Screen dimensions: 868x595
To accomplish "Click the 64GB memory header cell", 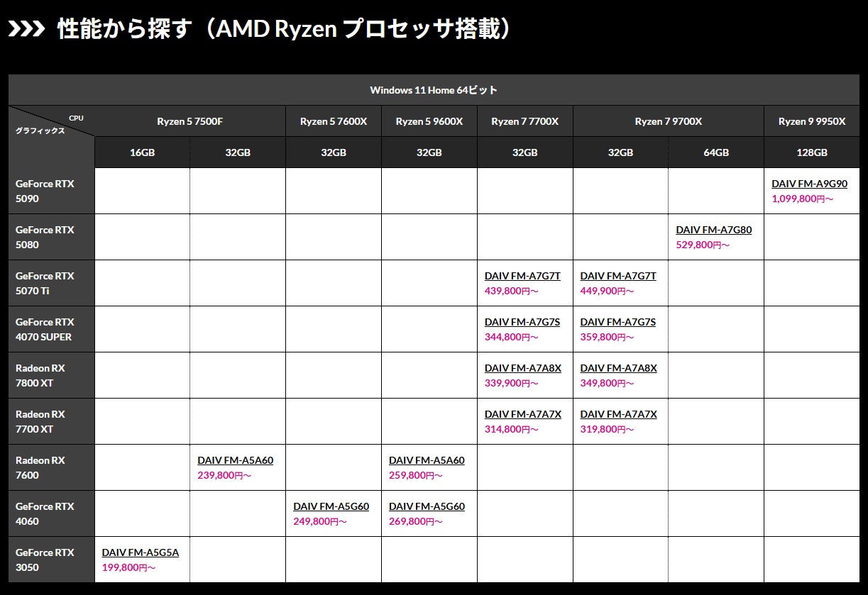I will point(716,152).
